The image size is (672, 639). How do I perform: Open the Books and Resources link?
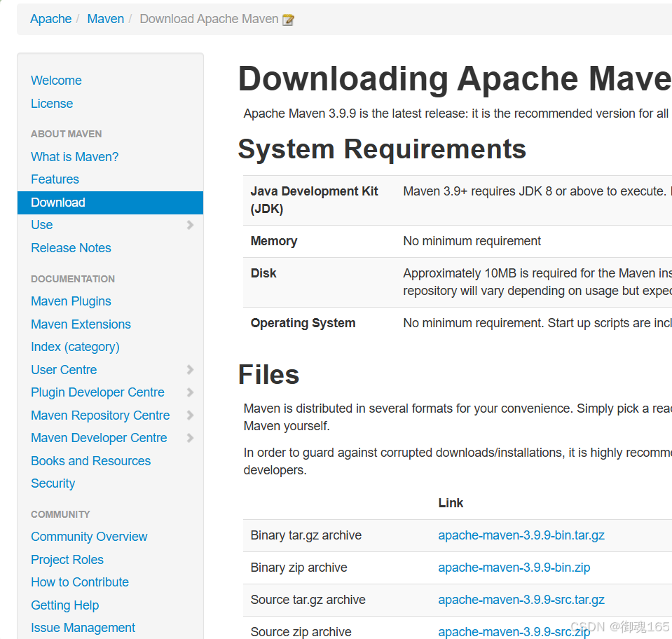coord(91,461)
